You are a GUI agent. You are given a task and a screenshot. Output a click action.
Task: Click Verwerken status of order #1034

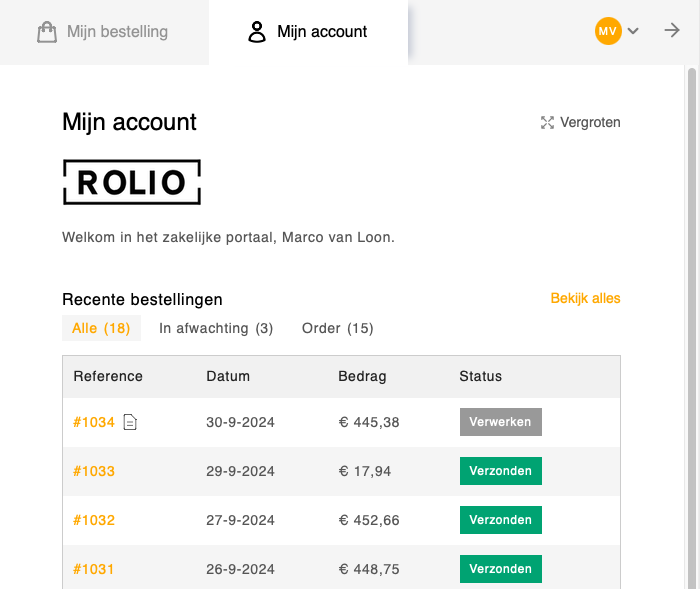[x=500, y=422]
